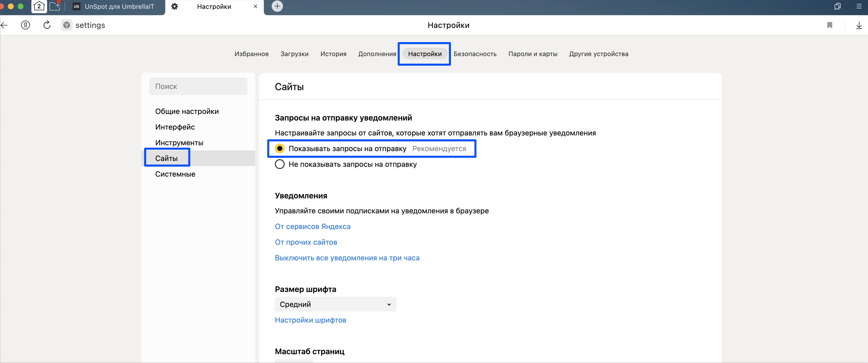Switch to Дополнения section

pos(377,54)
